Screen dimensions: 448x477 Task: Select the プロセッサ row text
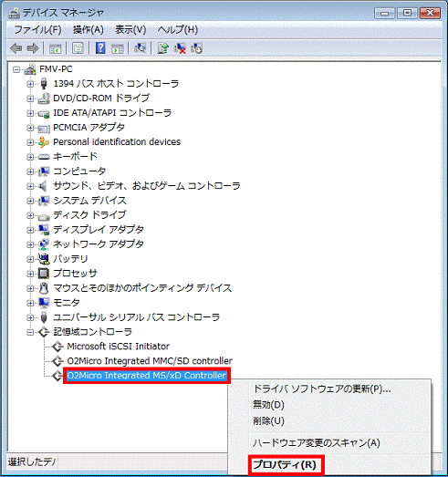(75, 274)
